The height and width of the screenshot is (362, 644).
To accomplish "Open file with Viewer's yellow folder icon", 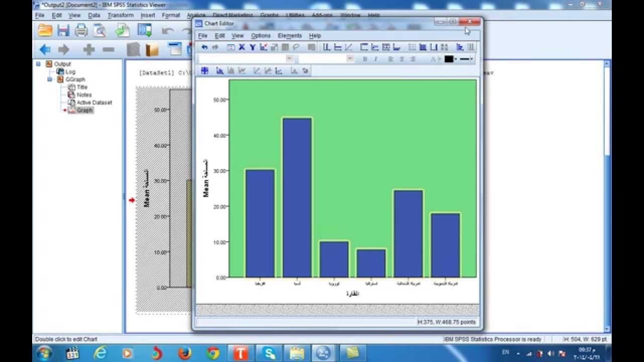I will click(45, 31).
